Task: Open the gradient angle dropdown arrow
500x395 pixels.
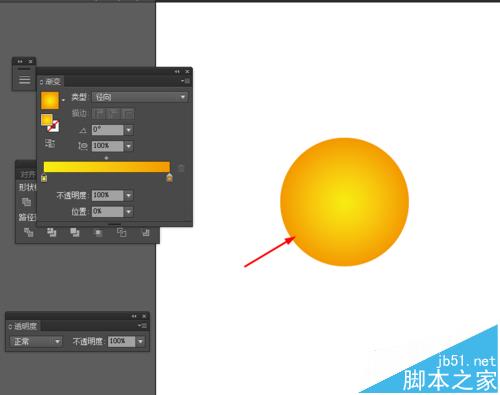Action: (x=129, y=130)
